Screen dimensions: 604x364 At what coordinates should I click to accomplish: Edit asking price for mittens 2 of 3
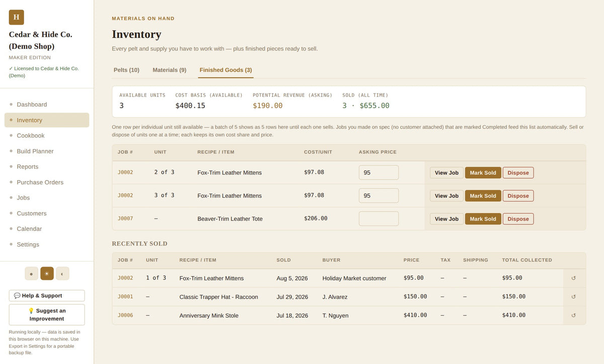(379, 172)
